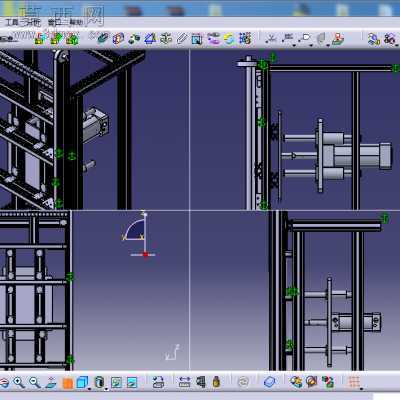Click the green chain-link constraint icon
The height and width of the screenshot is (400, 400).
[103, 39]
